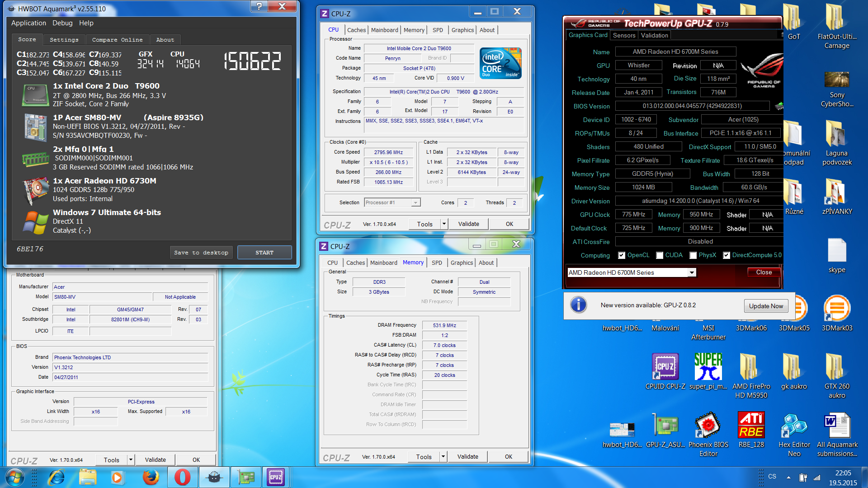The image size is (868, 488).
Task: Toggle the PhysX checkbox in GPU-Z
Action: tap(693, 255)
